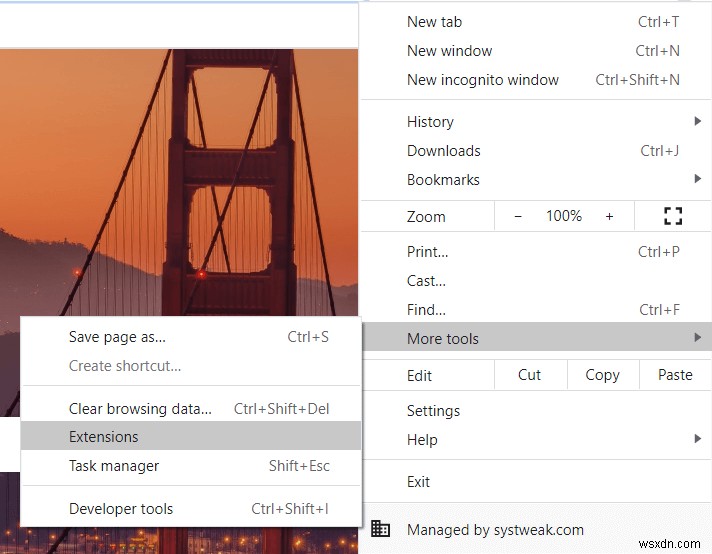
Task: Click the fullscreen icon in Zoom row
Action: 672,216
